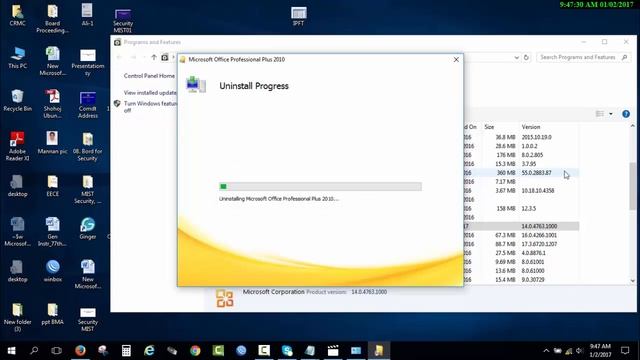Change view with the views icon
Screen dimensions: 640x360
click(x=600, y=114)
